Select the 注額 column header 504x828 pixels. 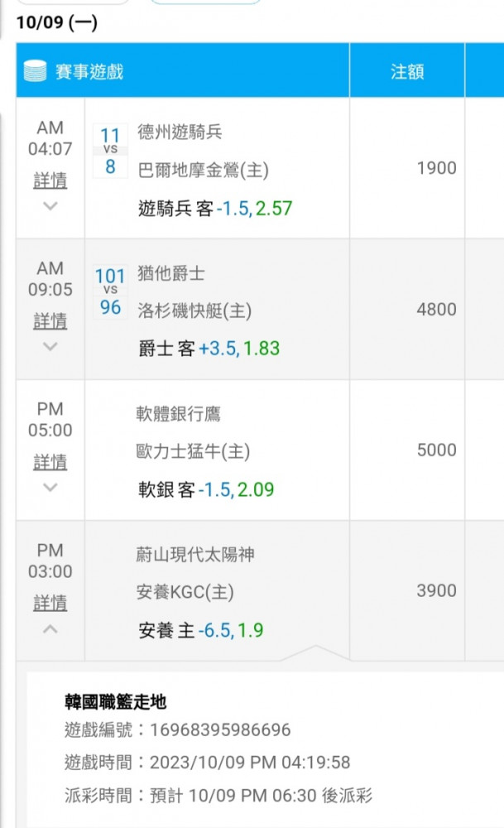pos(407,71)
